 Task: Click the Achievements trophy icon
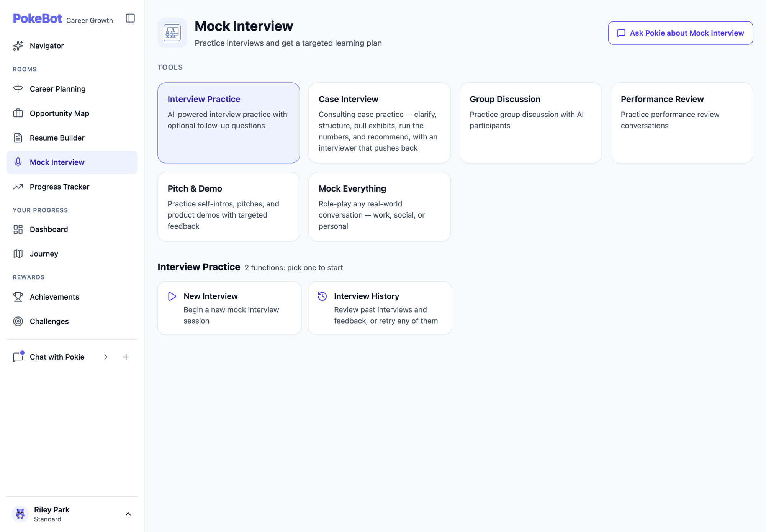18,297
